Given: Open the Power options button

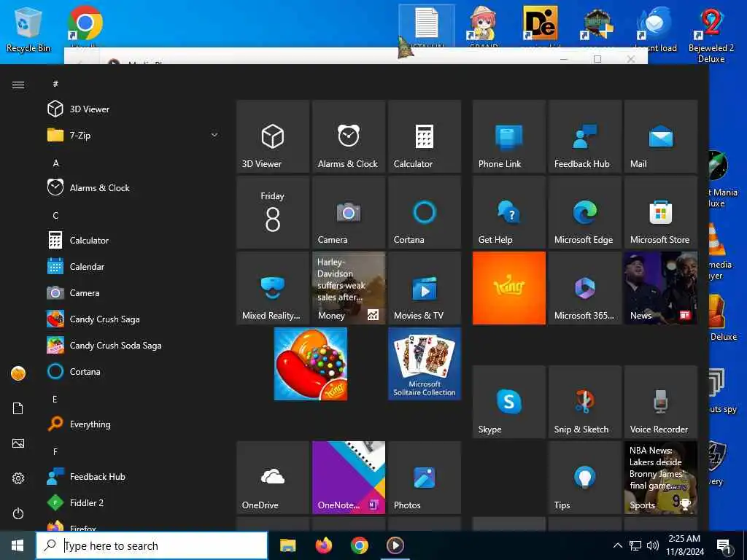Looking at the screenshot, I should [18, 513].
